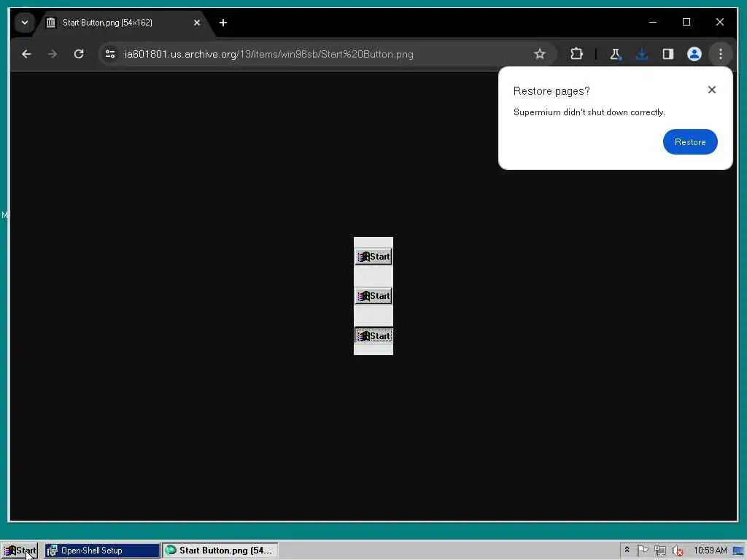Viewport: 747px width, 560px height.
Task: View site information icon
Action: pyautogui.click(x=110, y=54)
